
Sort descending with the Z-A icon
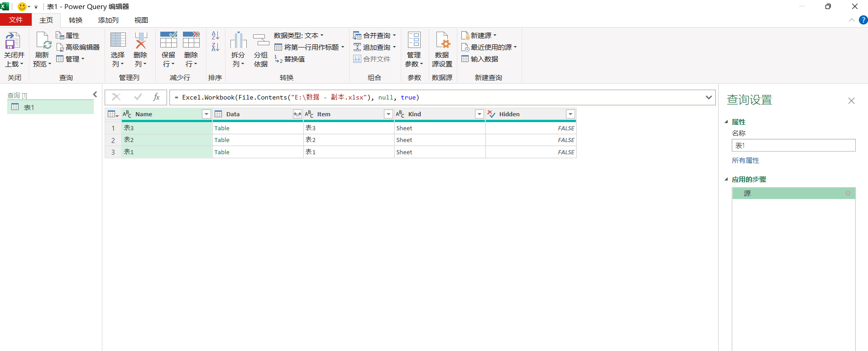click(216, 47)
